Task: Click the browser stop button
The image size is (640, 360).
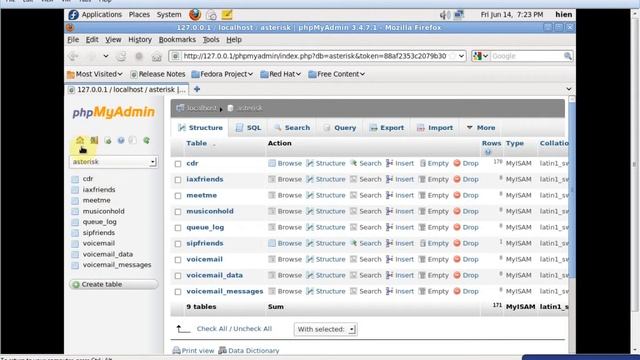Action: [x=139, y=56]
